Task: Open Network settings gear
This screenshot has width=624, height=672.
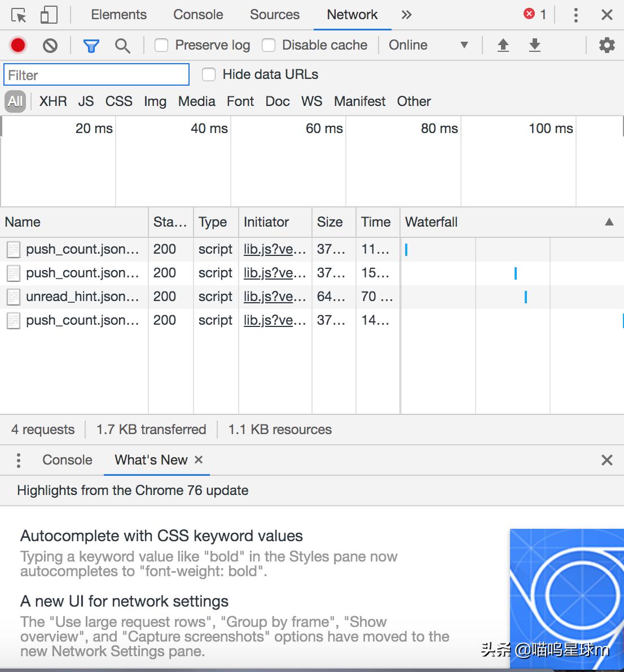Action: point(607,45)
